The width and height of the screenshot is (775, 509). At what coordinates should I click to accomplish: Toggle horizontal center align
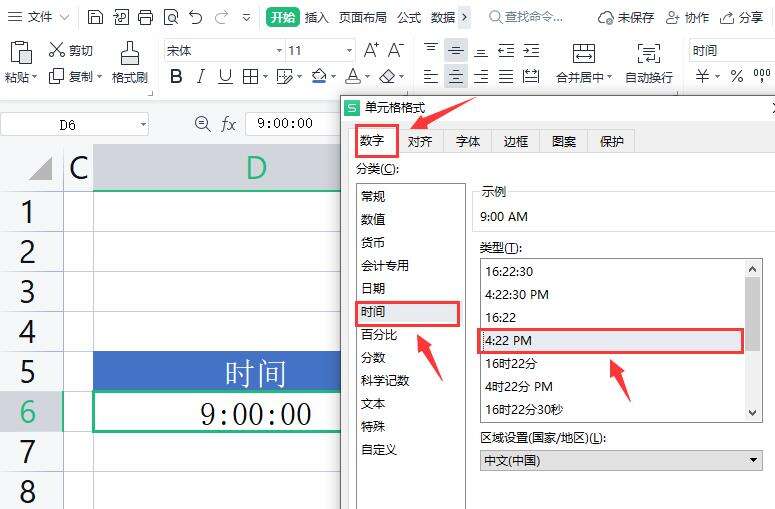point(456,77)
